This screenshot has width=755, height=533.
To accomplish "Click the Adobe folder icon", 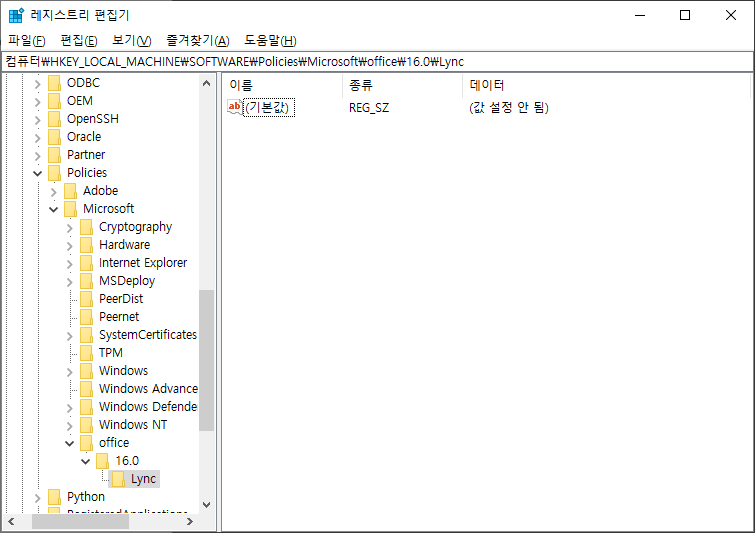I will pyautogui.click(x=70, y=191).
